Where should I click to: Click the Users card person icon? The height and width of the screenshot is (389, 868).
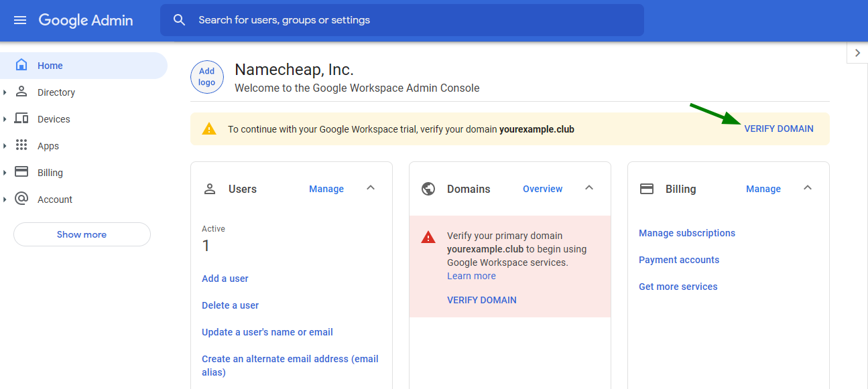[x=210, y=189]
